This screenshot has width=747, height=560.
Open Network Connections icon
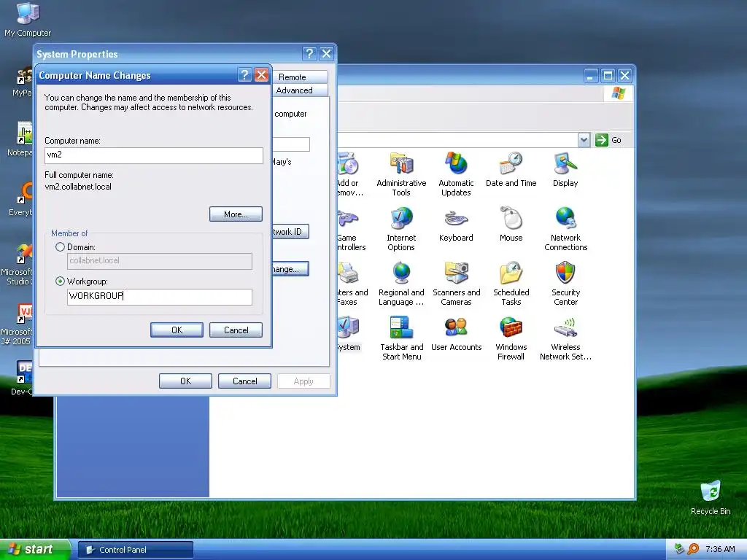click(565, 229)
